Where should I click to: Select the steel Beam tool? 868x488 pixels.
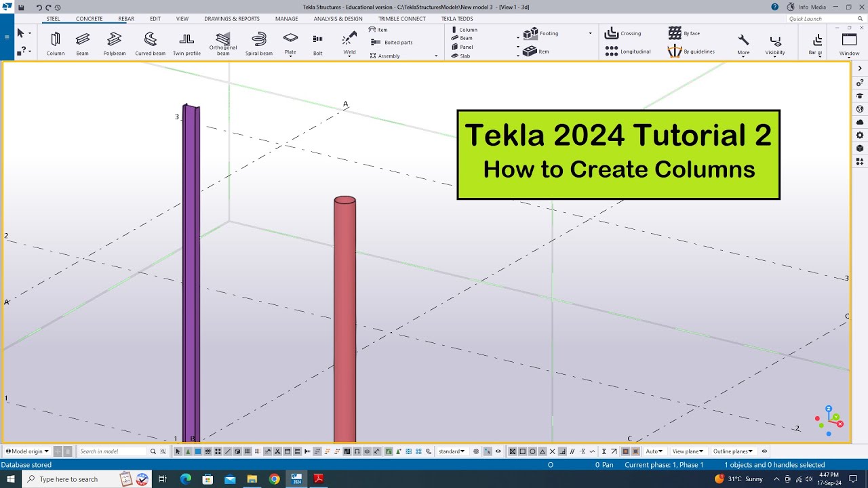83,43
